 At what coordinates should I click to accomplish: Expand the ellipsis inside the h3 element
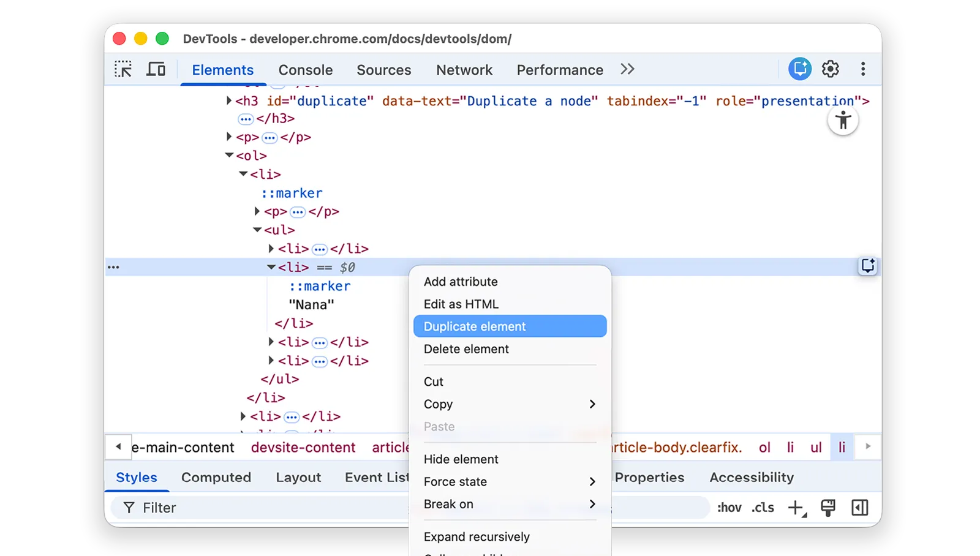click(246, 119)
